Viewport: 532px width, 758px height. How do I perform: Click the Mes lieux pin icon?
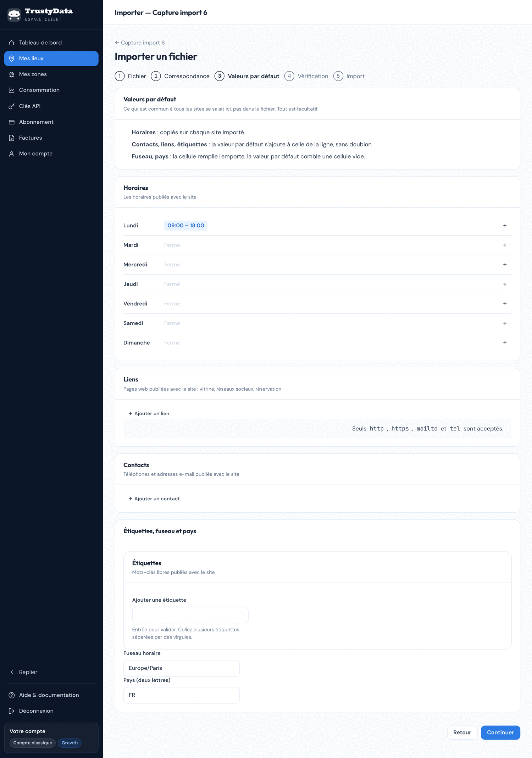point(12,58)
